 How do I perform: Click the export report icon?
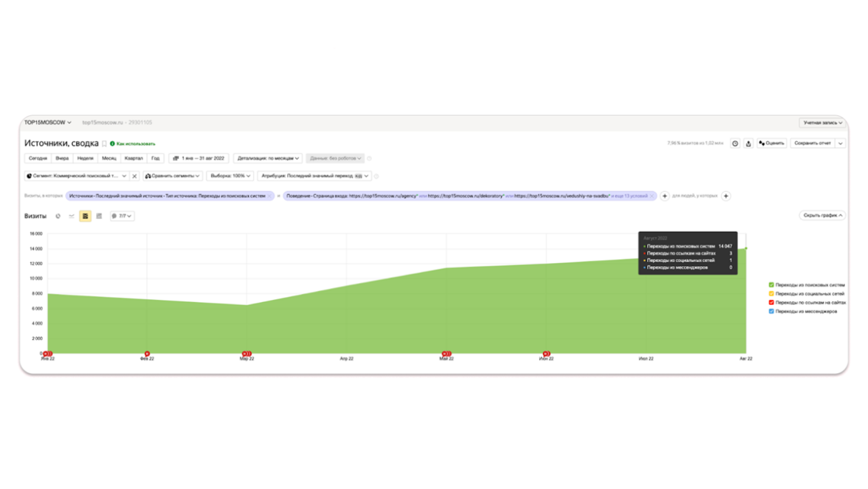point(748,143)
